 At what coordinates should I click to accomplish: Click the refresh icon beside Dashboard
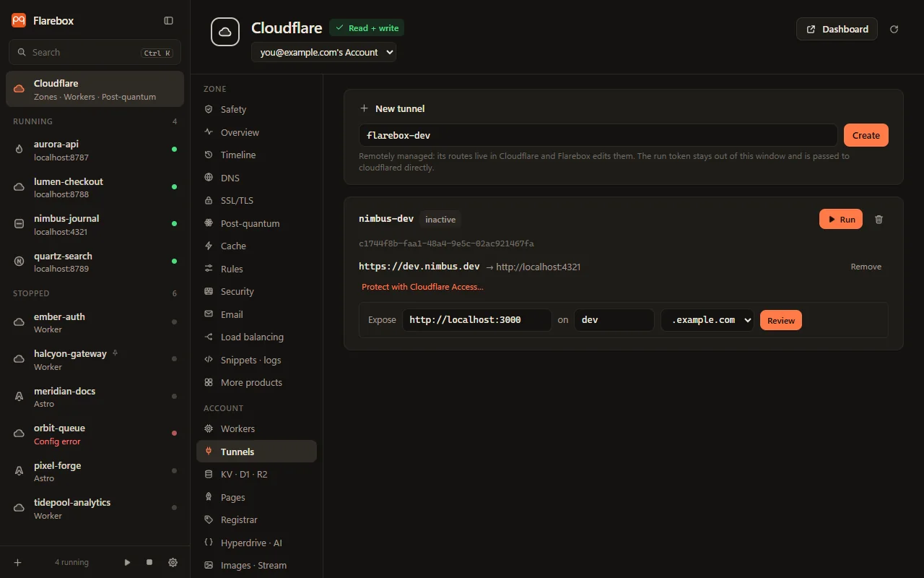[894, 29]
